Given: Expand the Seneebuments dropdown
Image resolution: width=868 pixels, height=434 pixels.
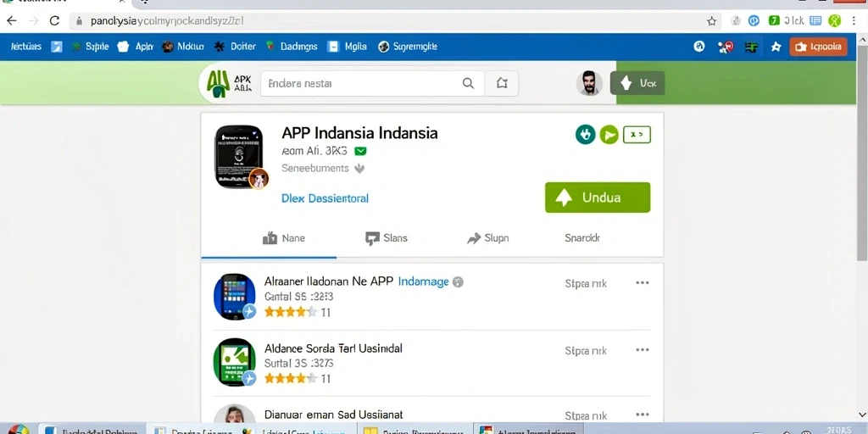Looking at the screenshot, I should [x=359, y=169].
